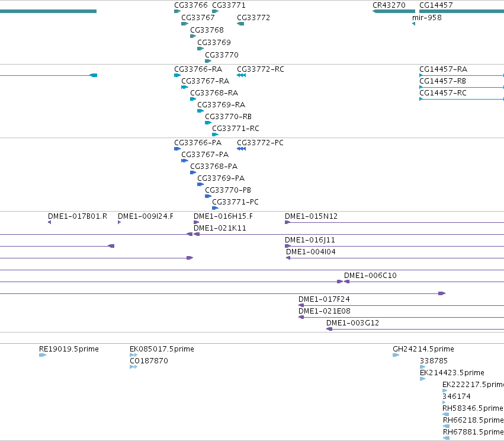Open transcript CG33768-RA
This screenshot has height=441, width=504.
point(214,93)
